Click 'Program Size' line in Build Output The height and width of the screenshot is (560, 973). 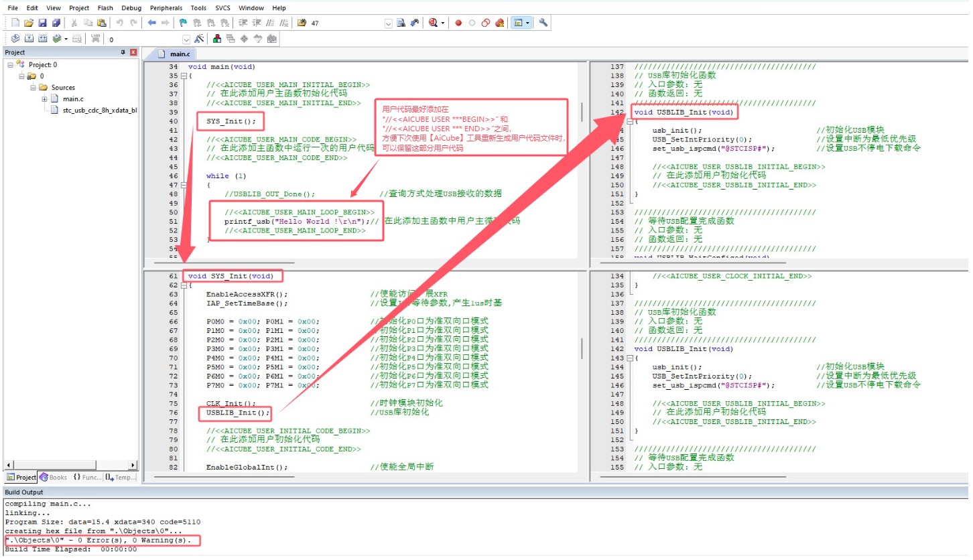tap(103, 522)
